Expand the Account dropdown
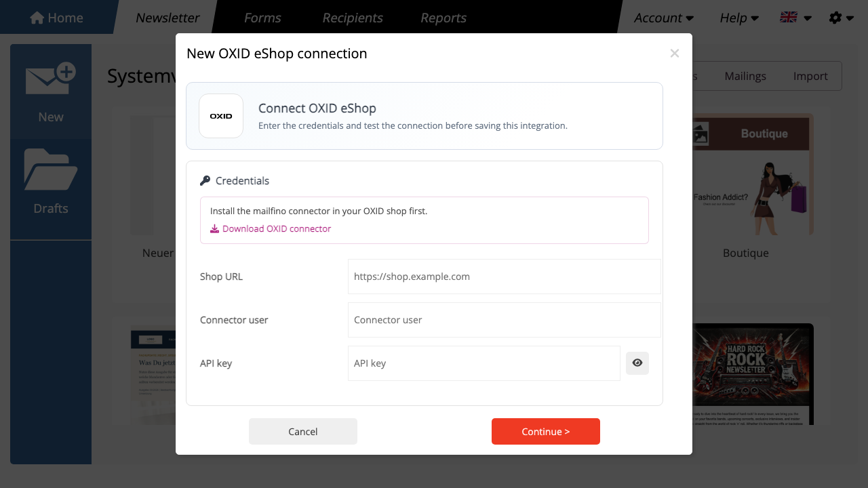This screenshot has height=488, width=868. 664,18
